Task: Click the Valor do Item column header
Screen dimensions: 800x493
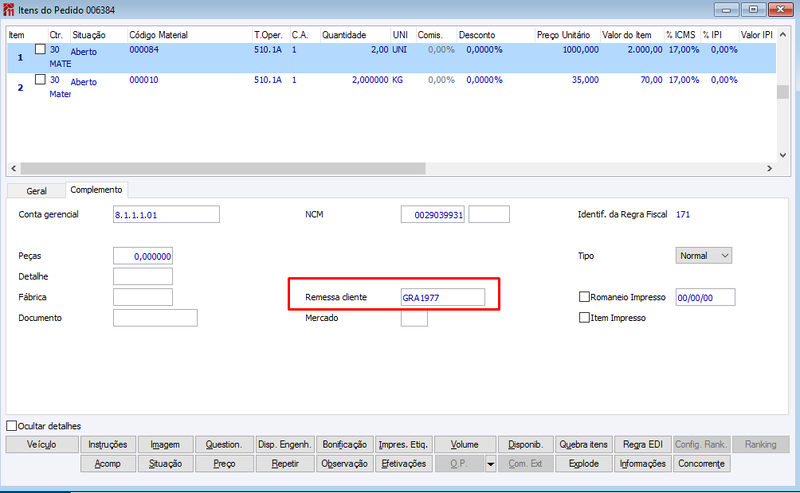Action: click(x=627, y=35)
